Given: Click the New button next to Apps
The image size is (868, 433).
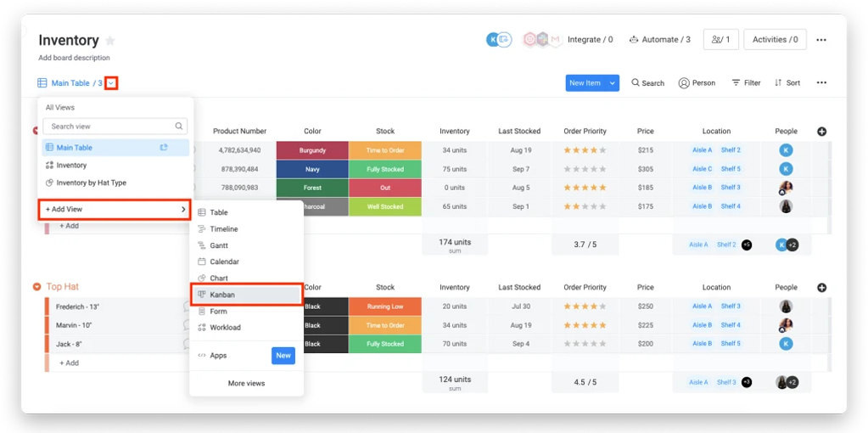Looking at the screenshot, I should (x=283, y=356).
